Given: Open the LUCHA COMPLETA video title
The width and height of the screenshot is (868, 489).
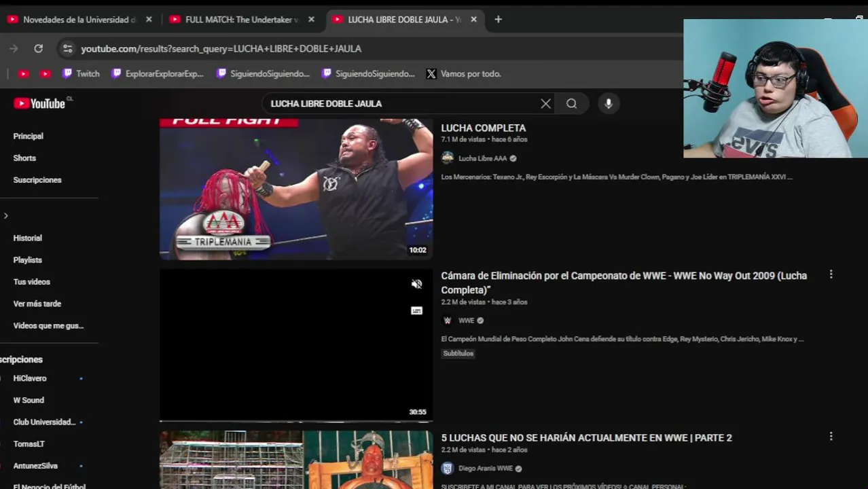Looking at the screenshot, I should (484, 128).
